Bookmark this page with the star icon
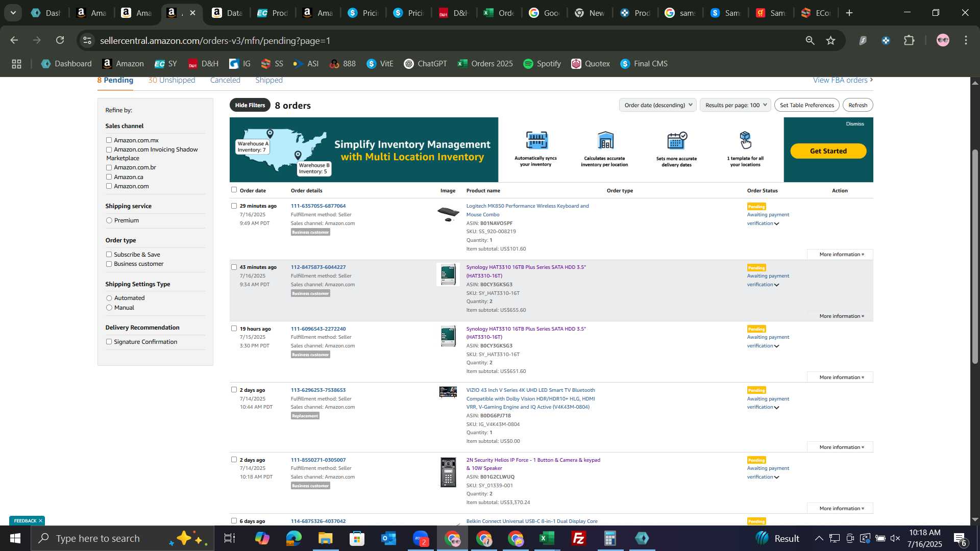980x551 pixels. (x=831, y=40)
